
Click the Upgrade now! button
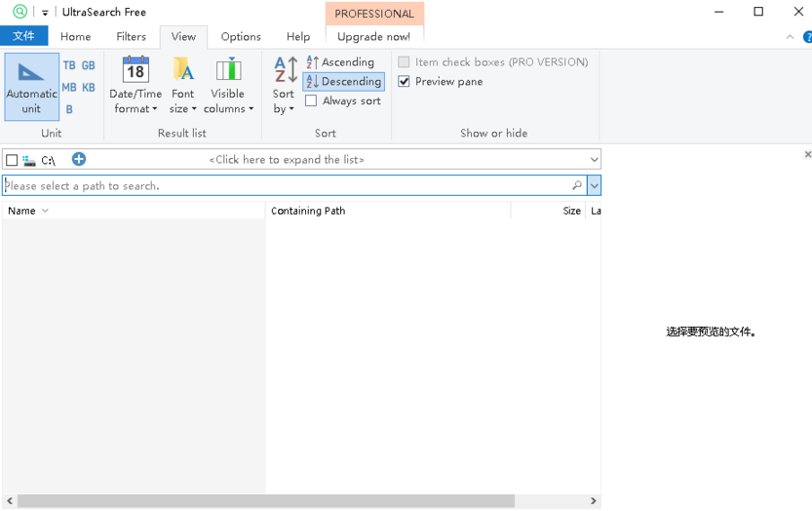point(373,37)
